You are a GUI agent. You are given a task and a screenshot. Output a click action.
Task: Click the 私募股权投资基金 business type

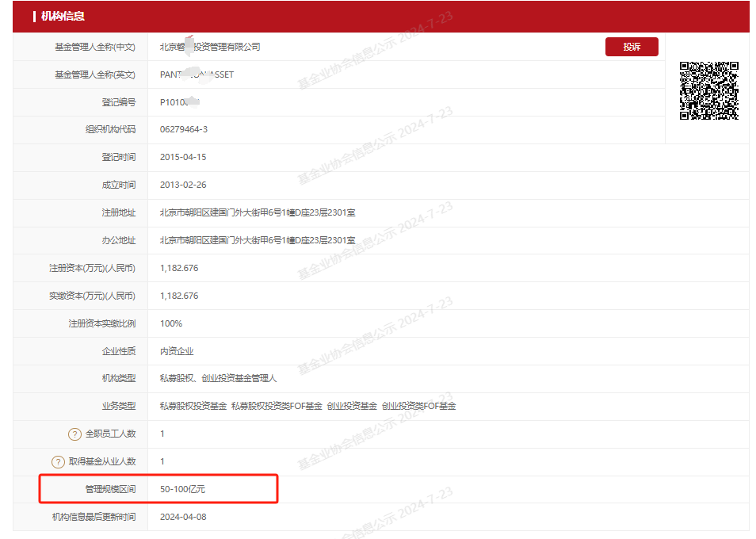coord(193,406)
